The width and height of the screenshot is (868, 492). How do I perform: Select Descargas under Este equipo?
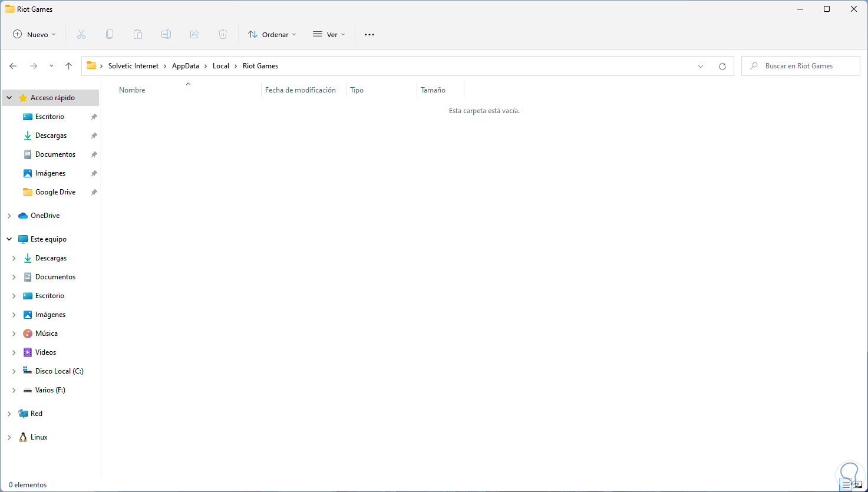pos(51,258)
